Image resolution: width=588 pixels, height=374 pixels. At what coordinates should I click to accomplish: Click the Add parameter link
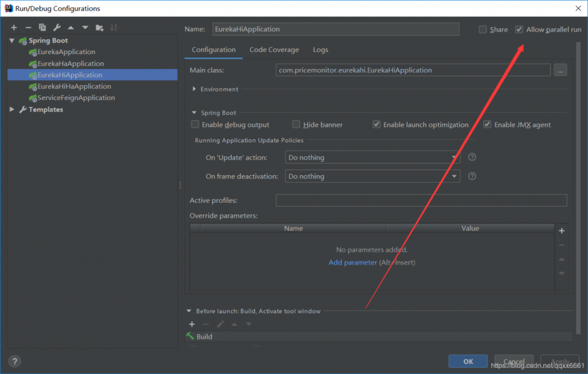353,262
